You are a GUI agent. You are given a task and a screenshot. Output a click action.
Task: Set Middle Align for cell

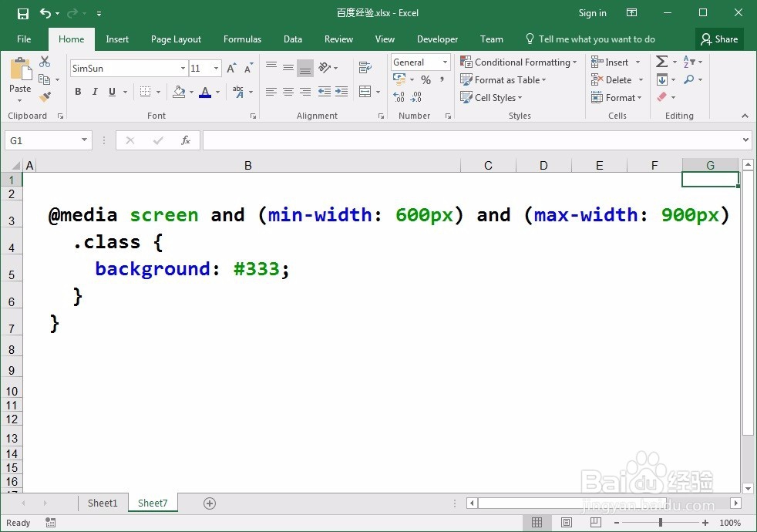tap(288, 67)
